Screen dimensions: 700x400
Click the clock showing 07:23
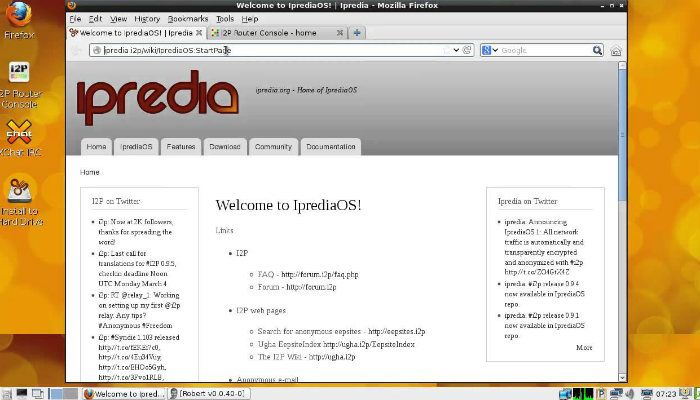pos(666,394)
